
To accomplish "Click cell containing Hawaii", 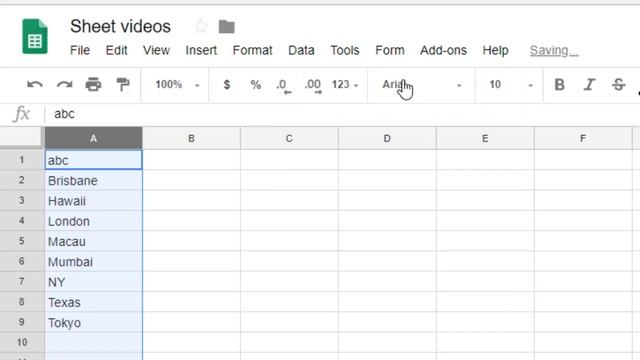I will pyautogui.click(x=93, y=200).
